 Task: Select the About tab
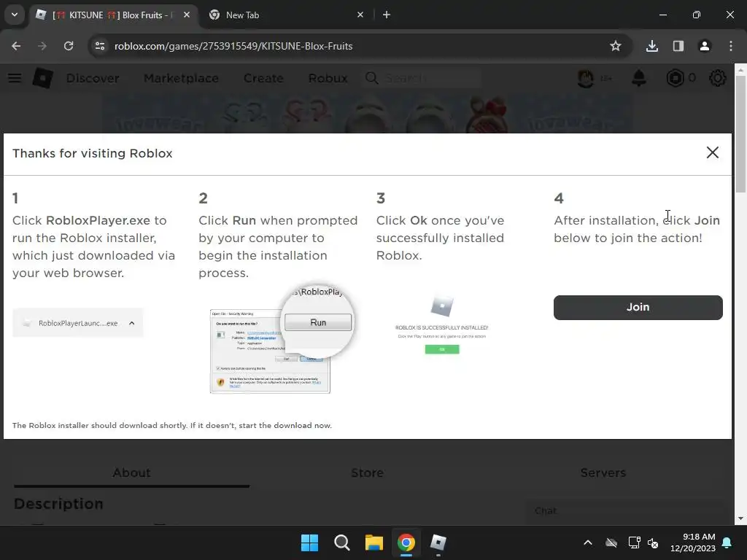[131, 472]
